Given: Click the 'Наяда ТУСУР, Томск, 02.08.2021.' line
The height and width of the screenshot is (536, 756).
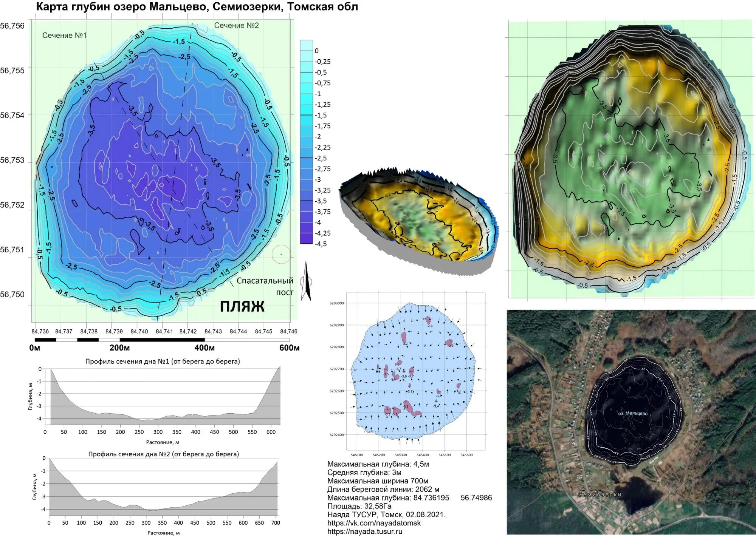Looking at the screenshot, I should 386,514.
